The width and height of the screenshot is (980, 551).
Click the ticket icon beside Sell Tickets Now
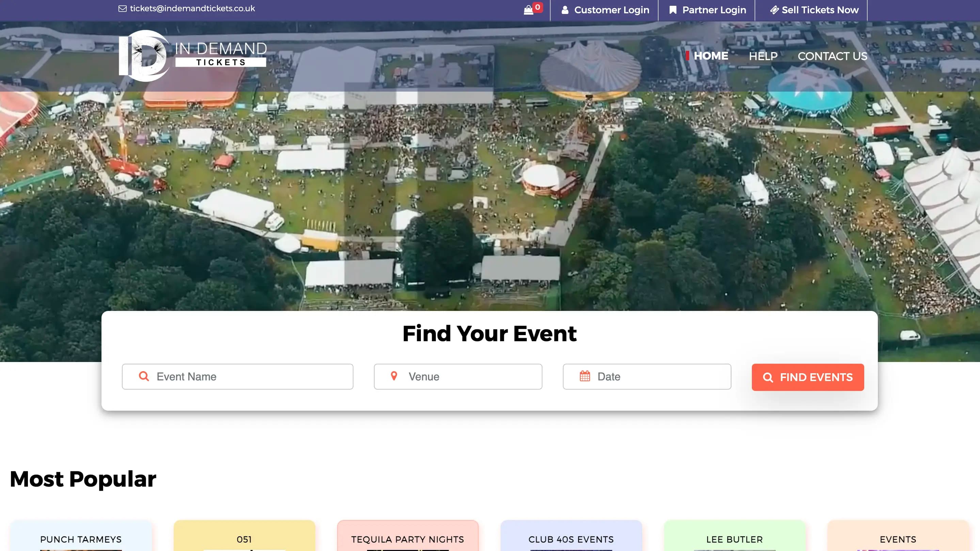tap(774, 10)
